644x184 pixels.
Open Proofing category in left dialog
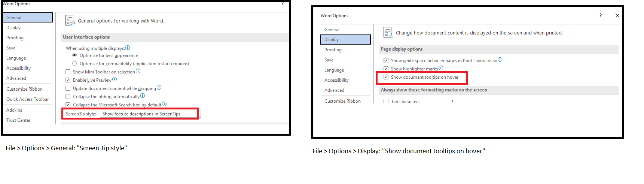click(x=27, y=37)
